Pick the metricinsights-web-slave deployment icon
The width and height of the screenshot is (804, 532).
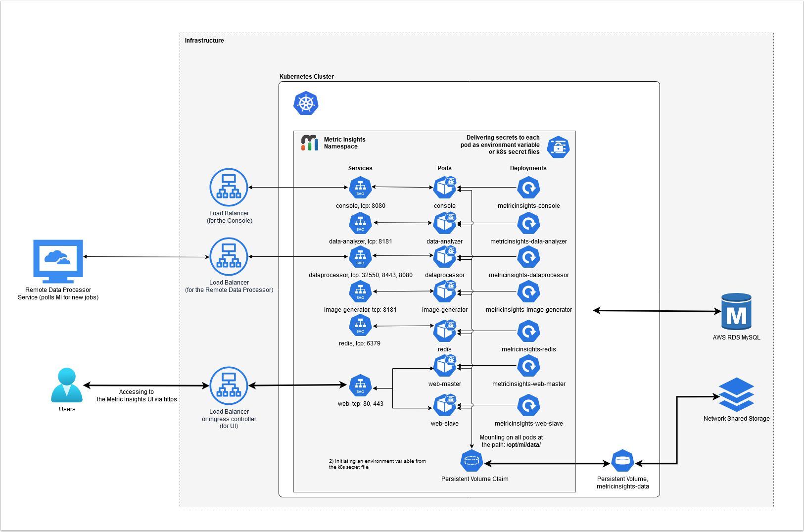tap(528, 405)
